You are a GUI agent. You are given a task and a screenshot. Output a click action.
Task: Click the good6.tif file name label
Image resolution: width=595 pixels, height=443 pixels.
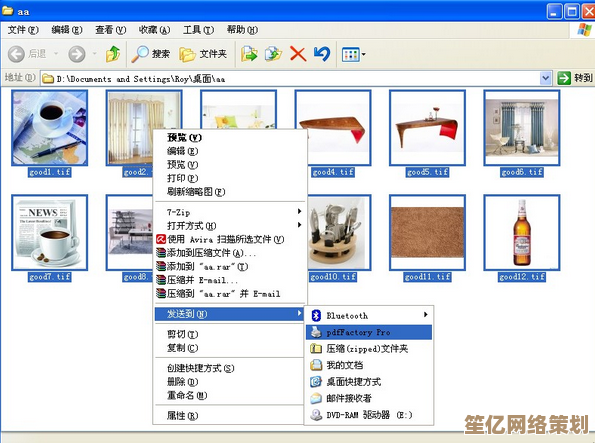(x=522, y=172)
